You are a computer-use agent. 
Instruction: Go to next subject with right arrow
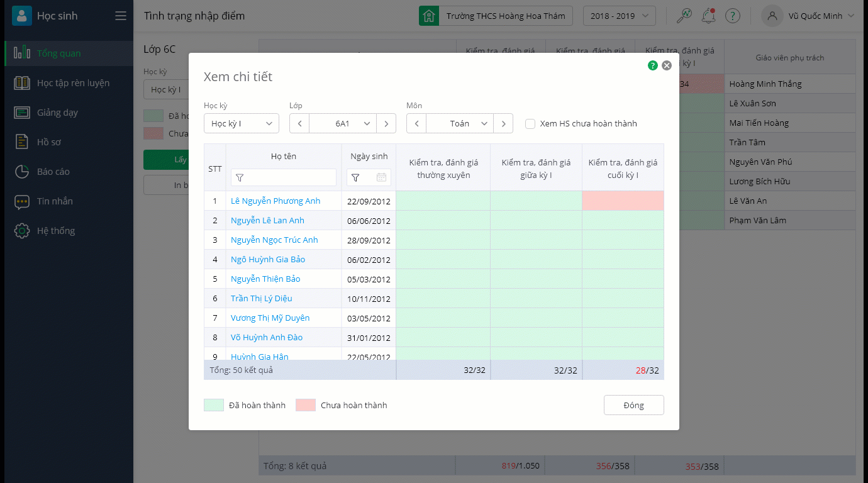tap(503, 124)
